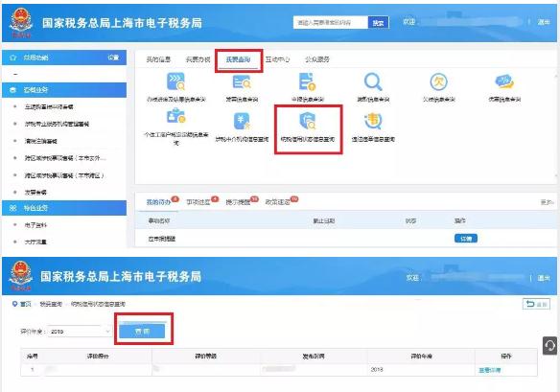Collapse the special services sidebar section
This screenshot has height=392, width=560.
coord(64,208)
